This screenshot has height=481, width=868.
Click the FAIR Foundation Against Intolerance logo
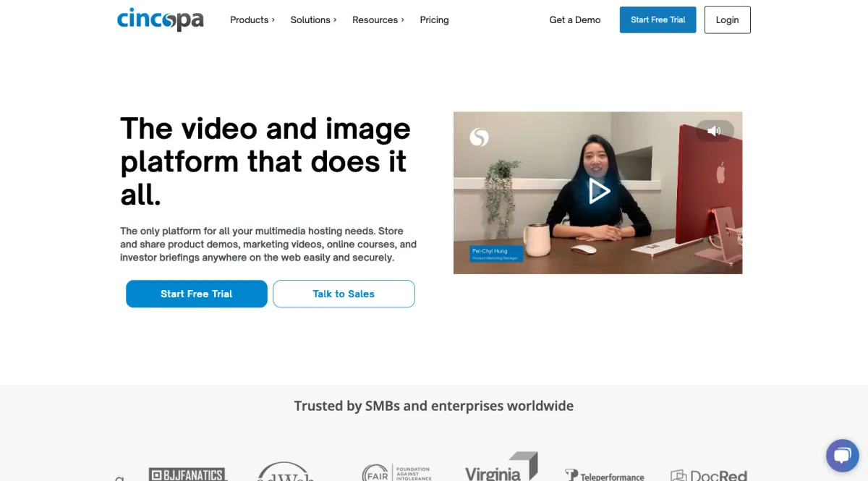tap(397, 472)
